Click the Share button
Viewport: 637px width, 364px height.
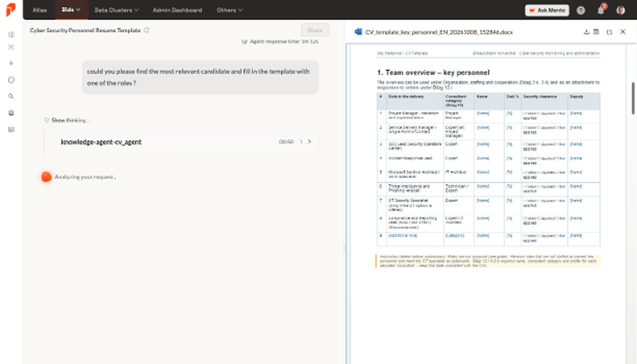pos(315,30)
